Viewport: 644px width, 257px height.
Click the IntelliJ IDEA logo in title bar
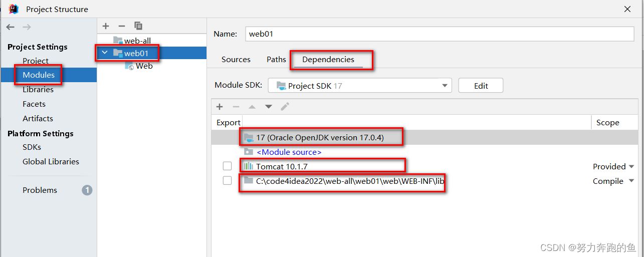pos(14,9)
